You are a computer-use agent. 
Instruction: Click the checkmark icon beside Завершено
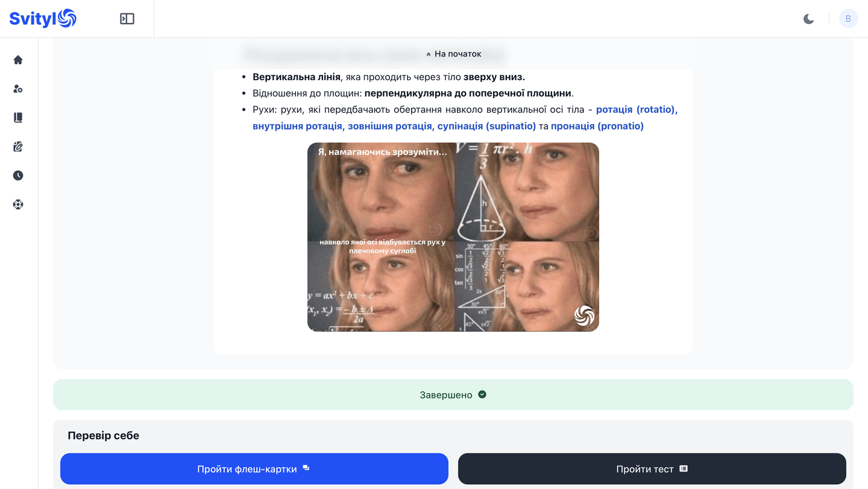click(482, 395)
